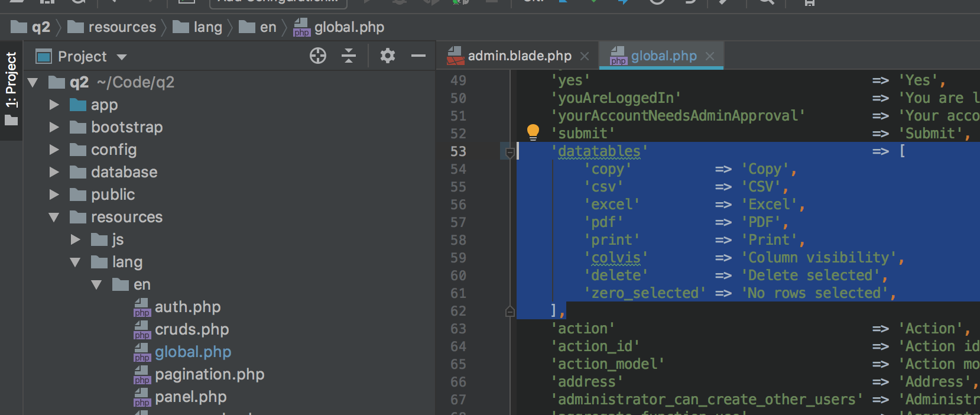Click the locate/scroll-from-source crosshair icon
The image size is (980, 415).
coord(318,56)
